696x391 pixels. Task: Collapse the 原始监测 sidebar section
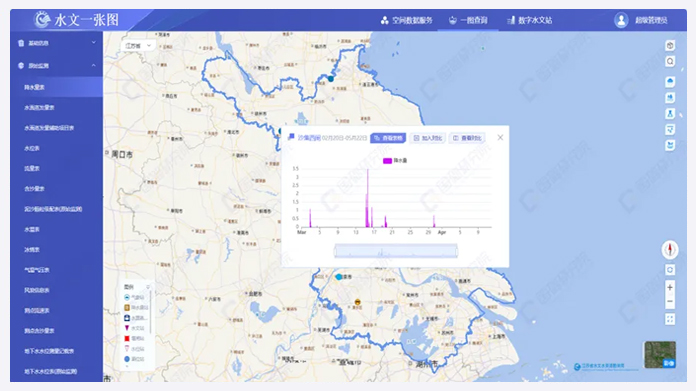[57, 66]
